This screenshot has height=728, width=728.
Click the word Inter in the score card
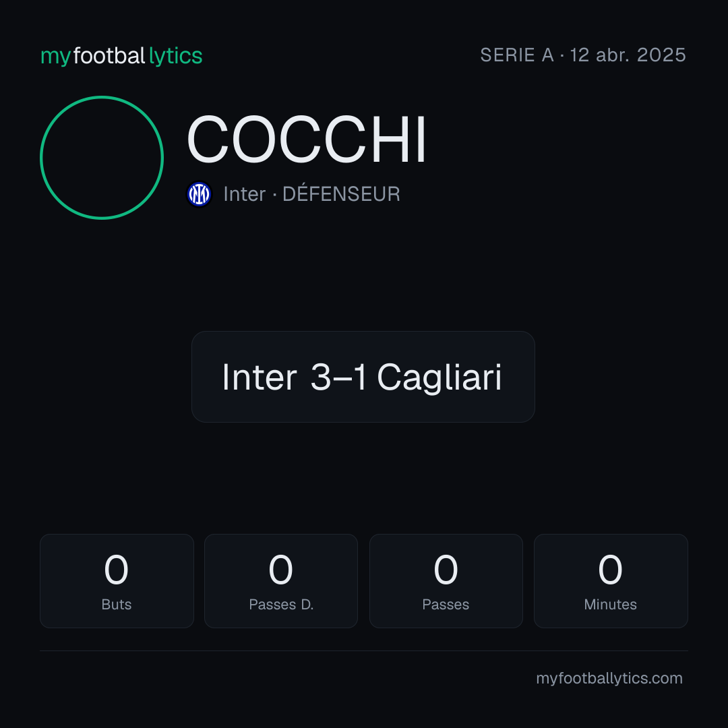pyautogui.click(x=259, y=377)
